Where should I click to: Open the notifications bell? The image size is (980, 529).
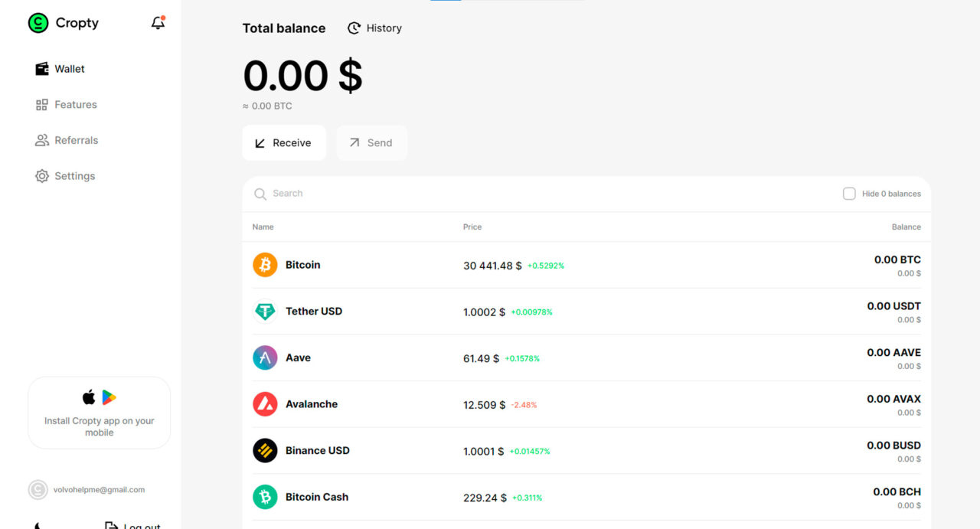[x=158, y=23]
